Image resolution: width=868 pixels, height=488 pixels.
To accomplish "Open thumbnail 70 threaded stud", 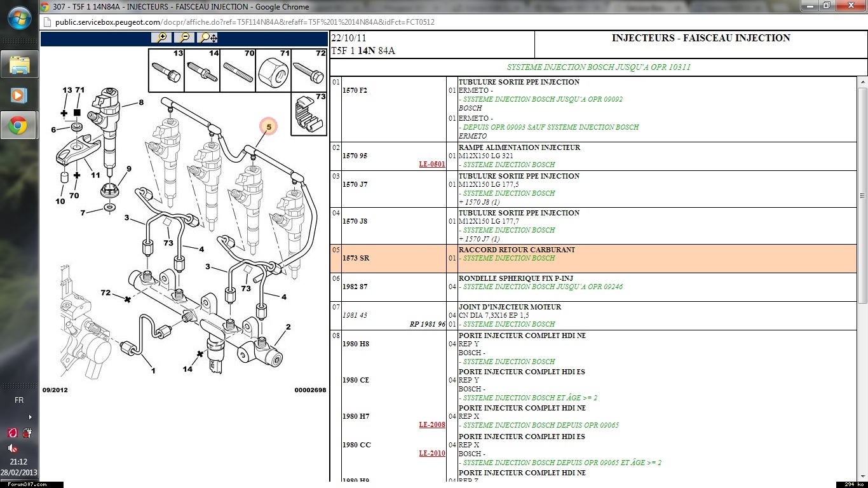I will click(238, 70).
